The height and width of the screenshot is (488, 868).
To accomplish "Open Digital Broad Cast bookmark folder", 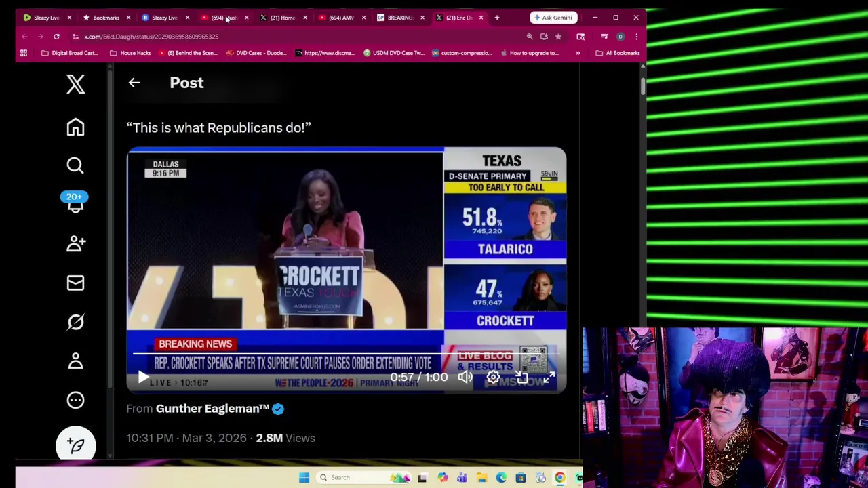I will pyautogui.click(x=70, y=53).
